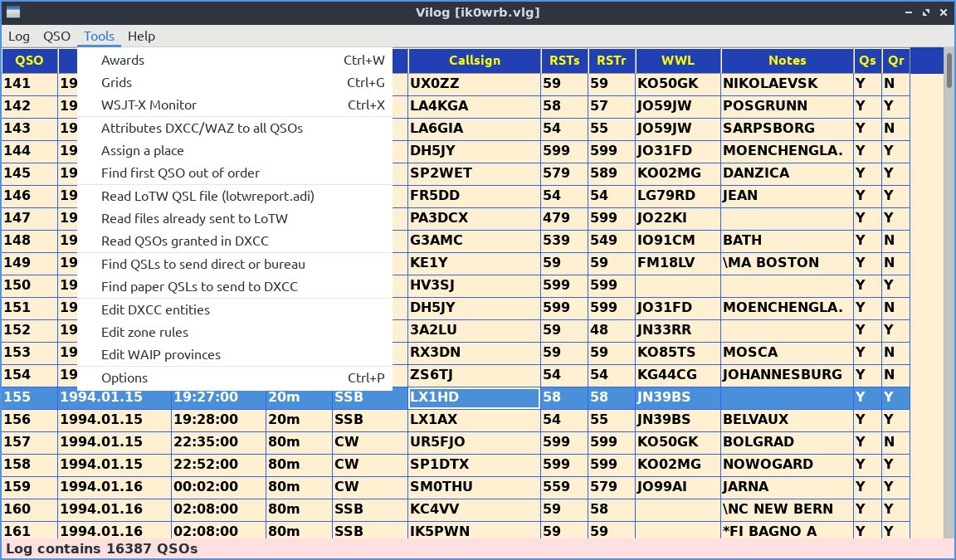Select callsign cell UX0ZZ
The image size is (956, 560).
pos(475,84)
